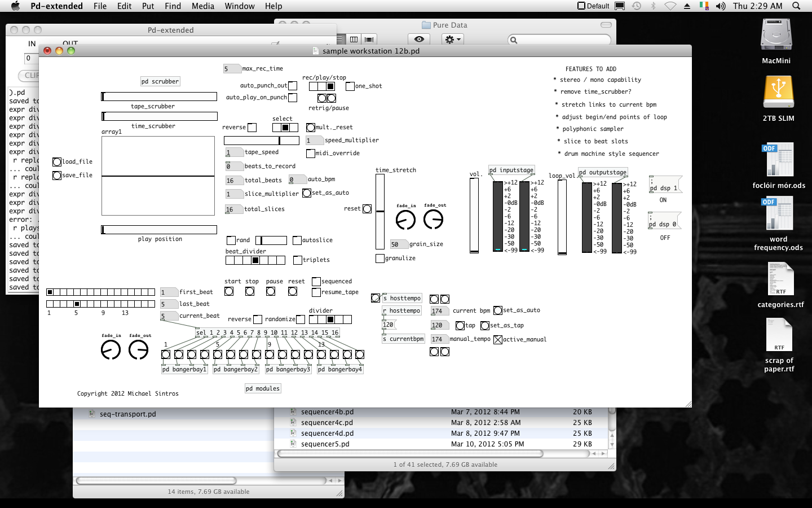Screen dimensions: 812x508
Task: Enable the autoslice toggle
Action: point(297,240)
